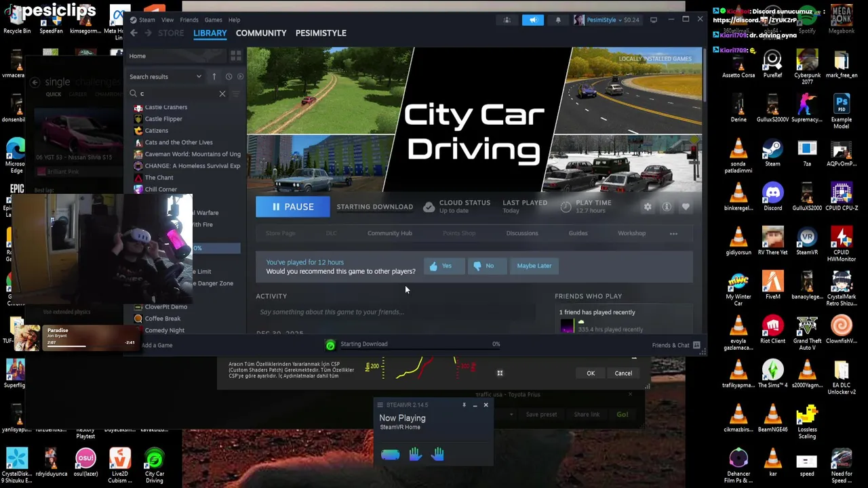868x488 pixels.
Task: Enter Big Picture mode via monitor icon
Action: point(654,20)
